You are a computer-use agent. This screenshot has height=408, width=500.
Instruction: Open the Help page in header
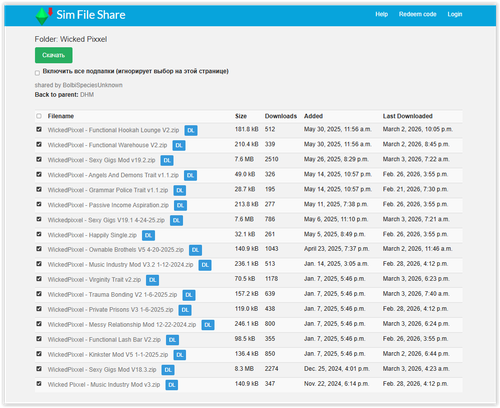point(381,14)
